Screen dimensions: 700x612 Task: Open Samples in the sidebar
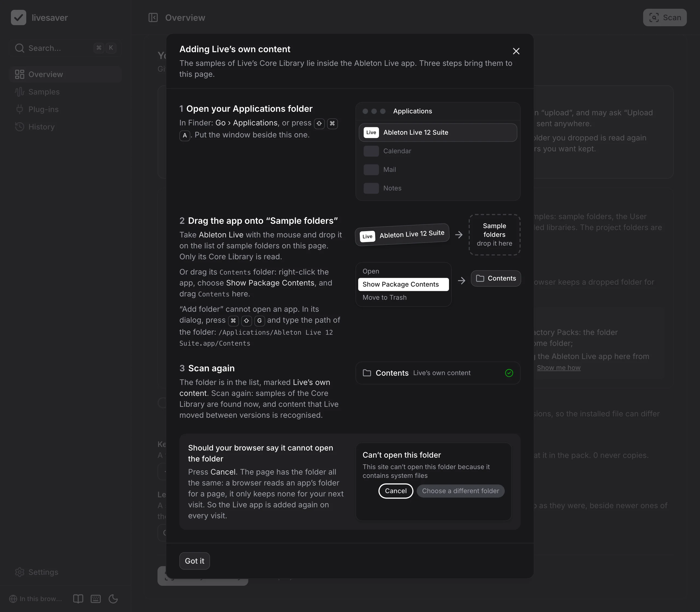point(66,92)
